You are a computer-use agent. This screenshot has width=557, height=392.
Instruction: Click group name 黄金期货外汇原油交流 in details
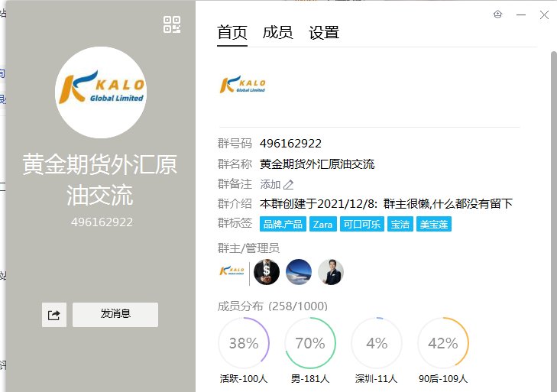point(317,164)
